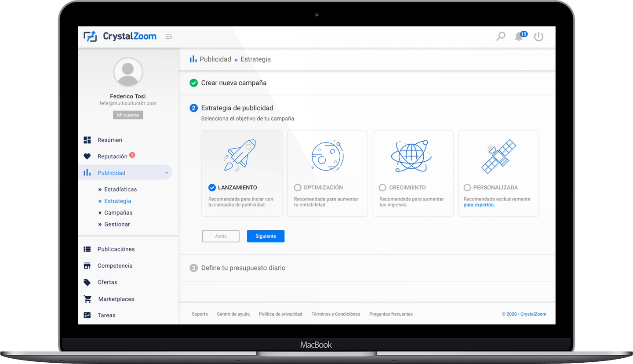
Task: Select the Personalizada radio option
Action: click(467, 188)
